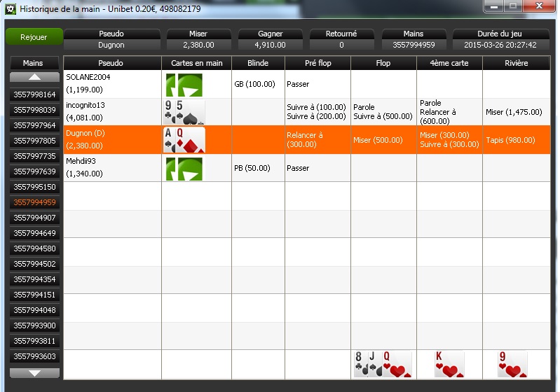Click the Pseudo table column header
Viewport: 560px width, 392px height.
(x=112, y=63)
